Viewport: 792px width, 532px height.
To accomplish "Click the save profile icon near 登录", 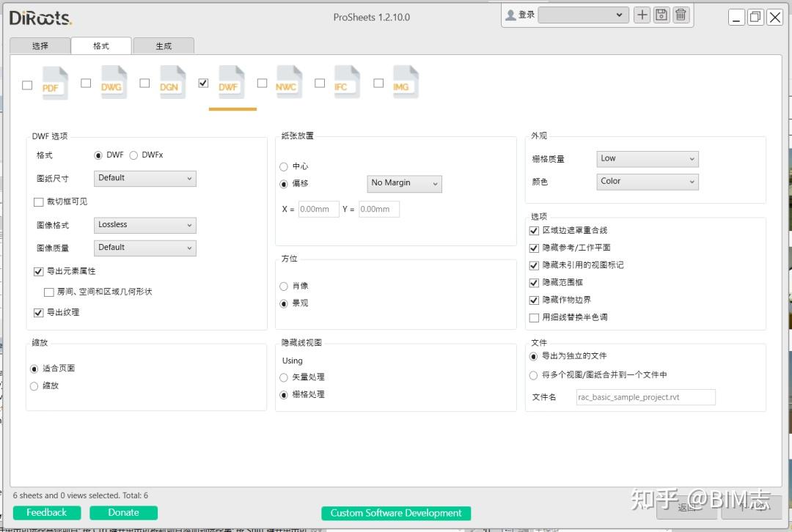I will pos(661,14).
